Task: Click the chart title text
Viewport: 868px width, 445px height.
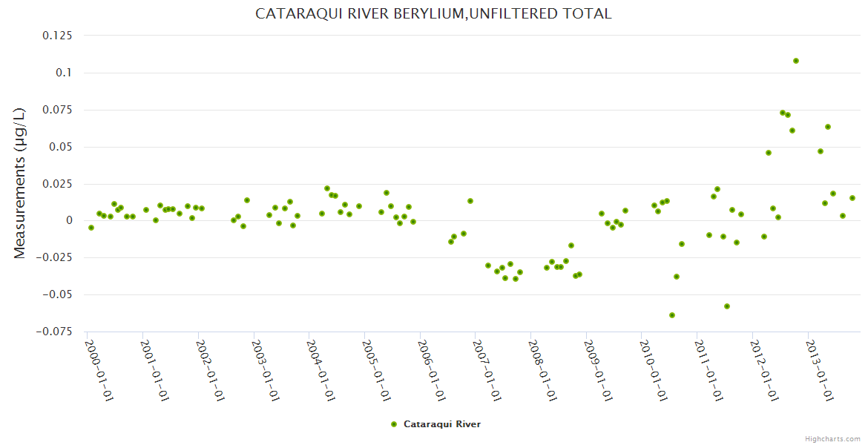Action: [x=433, y=14]
